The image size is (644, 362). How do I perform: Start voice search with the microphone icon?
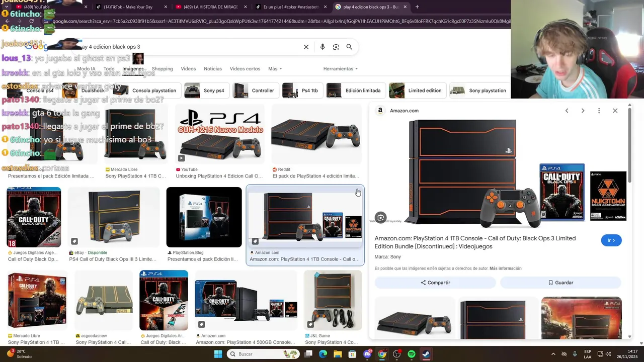coord(323,47)
